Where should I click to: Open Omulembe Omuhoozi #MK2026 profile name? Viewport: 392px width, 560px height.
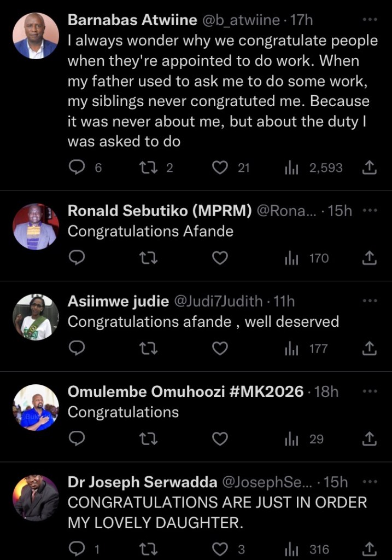[x=185, y=391]
